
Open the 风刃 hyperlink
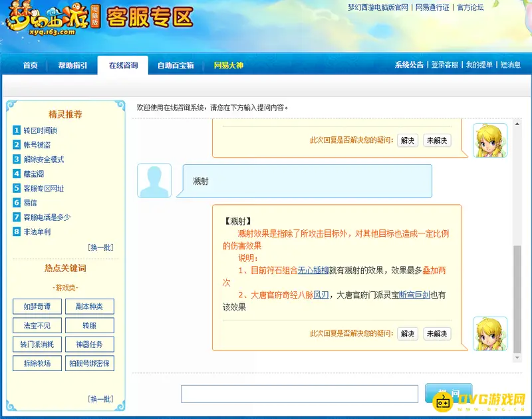pyautogui.click(x=321, y=295)
